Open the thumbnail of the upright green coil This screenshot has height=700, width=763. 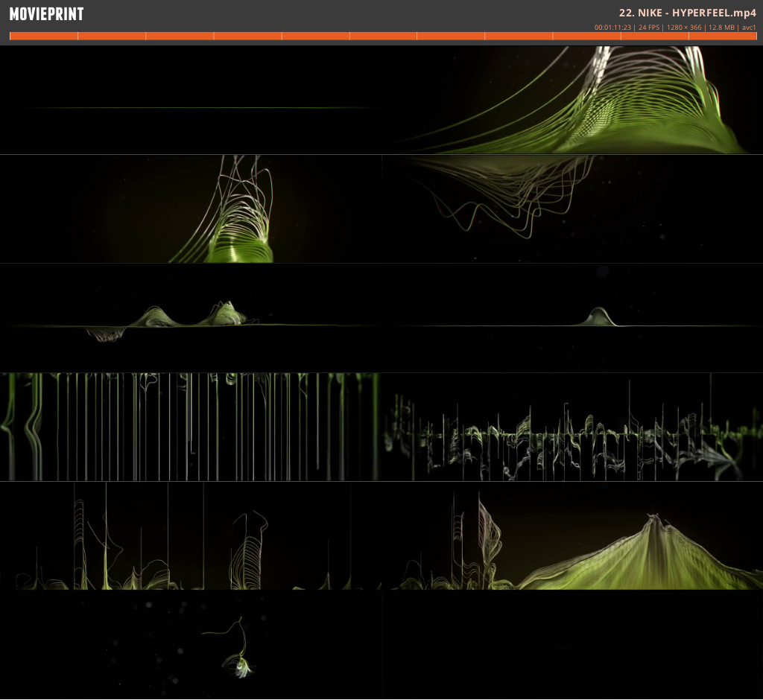191,209
